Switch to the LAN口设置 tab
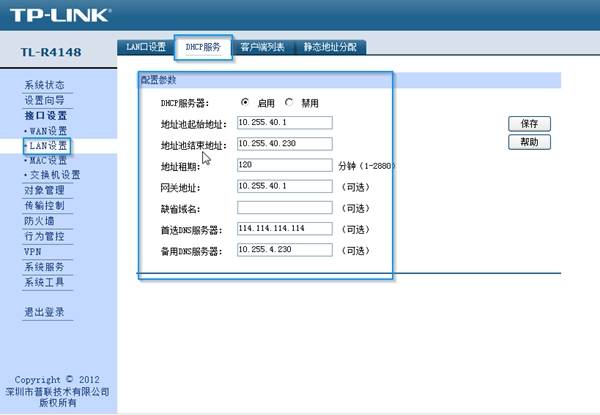The image size is (600, 415). coord(146,47)
